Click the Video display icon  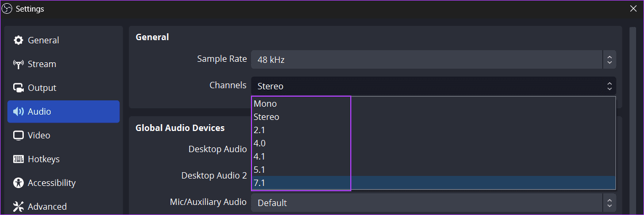click(18, 135)
